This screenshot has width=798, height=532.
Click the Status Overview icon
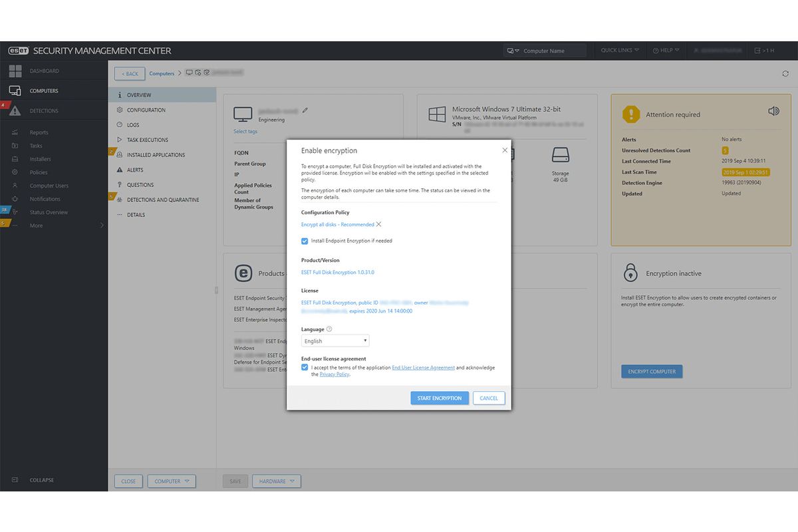[15, 212]
